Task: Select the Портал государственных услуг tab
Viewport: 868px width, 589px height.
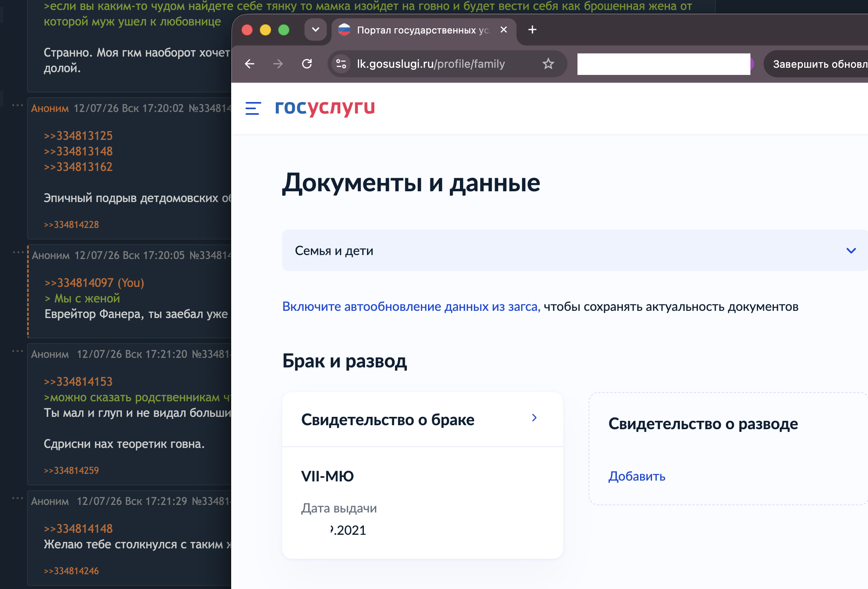Action: tap(423, 30)
